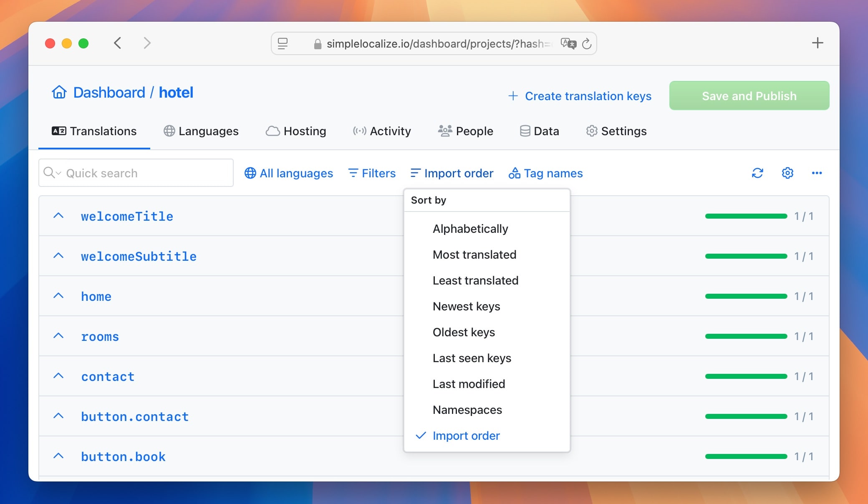The height and width of the screenshot is (504, 868).
Task: Switch to the Translations tab
Action: click(x=94, y=131)
